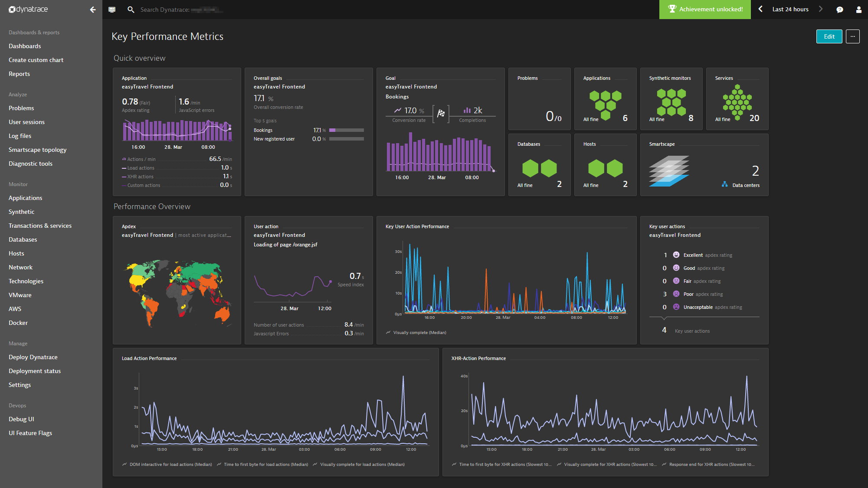Open User sessions in sidebar
The image size is (868, 488).
tap(26, 122)
